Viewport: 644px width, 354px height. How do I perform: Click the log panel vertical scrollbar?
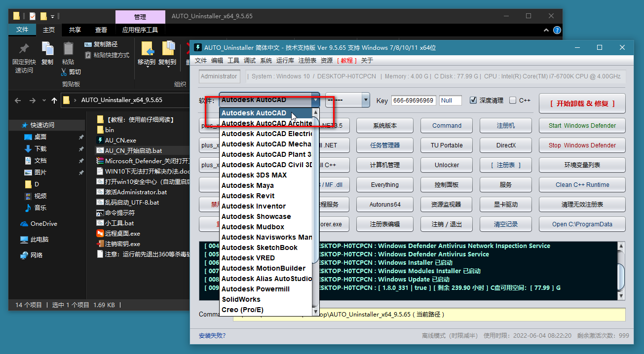[x=622, y=271]
